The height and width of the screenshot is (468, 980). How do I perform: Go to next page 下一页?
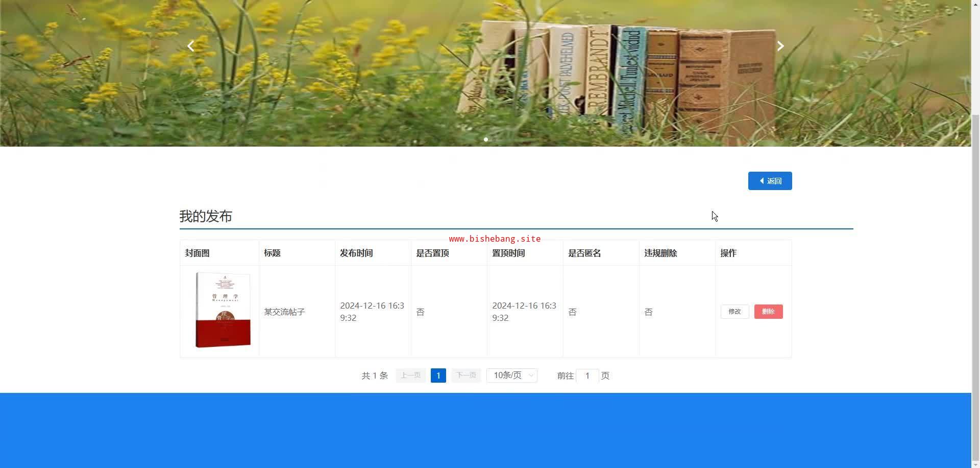[x=466, y=376]
